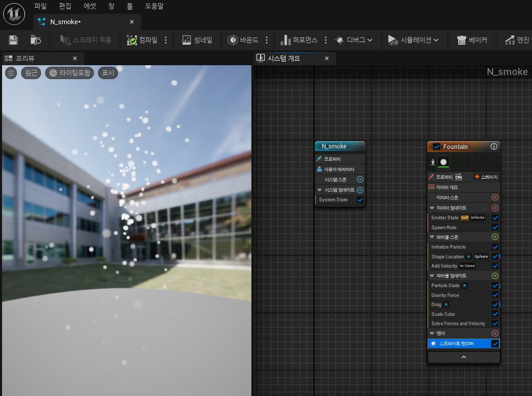Collapse the 렌더 section
Viewport: 532px width, 396px height.
432,333
